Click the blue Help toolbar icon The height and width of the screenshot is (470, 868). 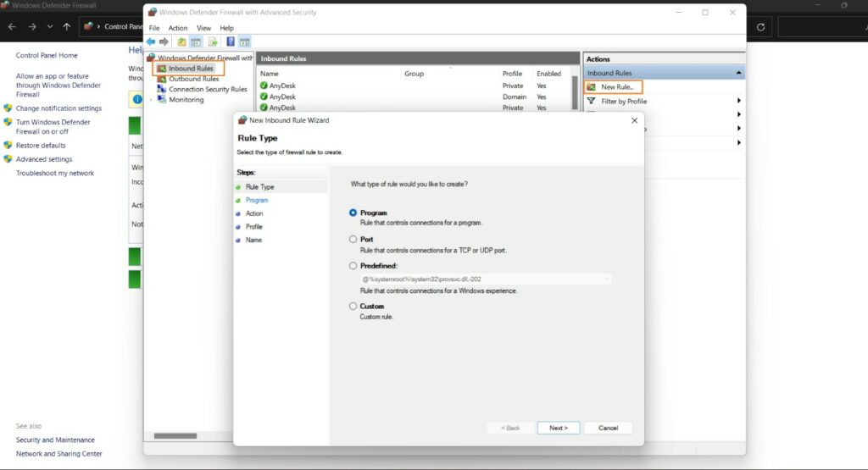tap(231, 41)
